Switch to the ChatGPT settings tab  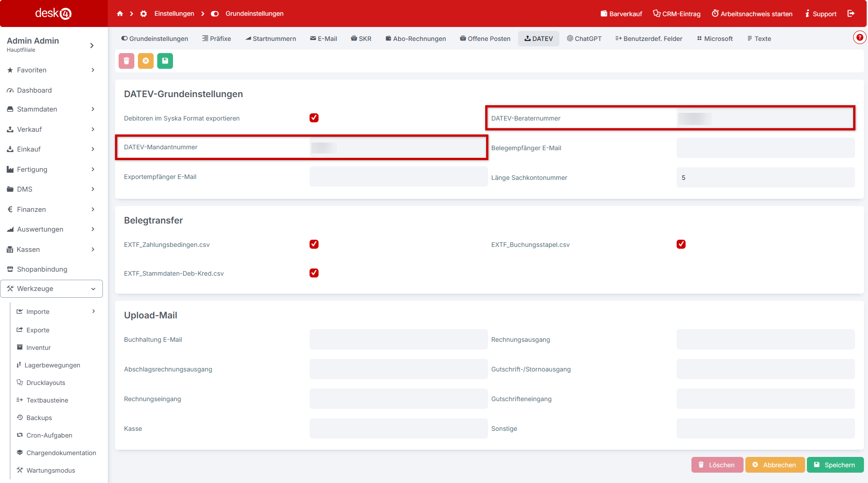(584, 39)
